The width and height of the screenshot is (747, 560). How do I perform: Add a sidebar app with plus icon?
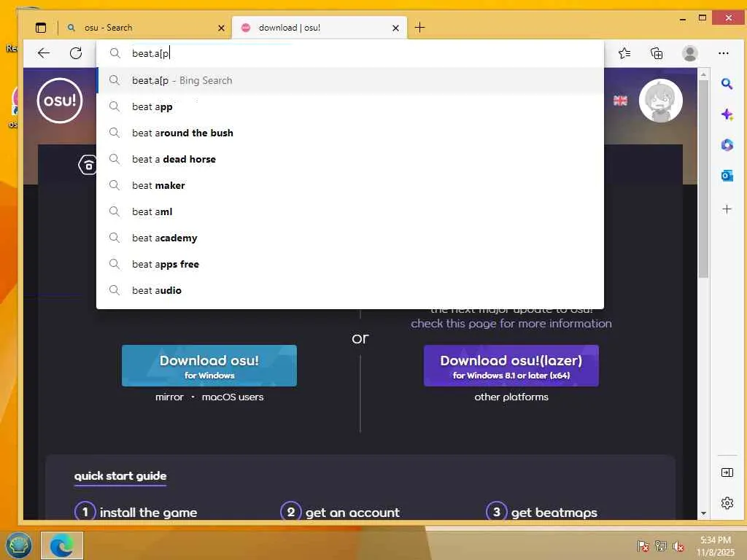coord(727,209)
